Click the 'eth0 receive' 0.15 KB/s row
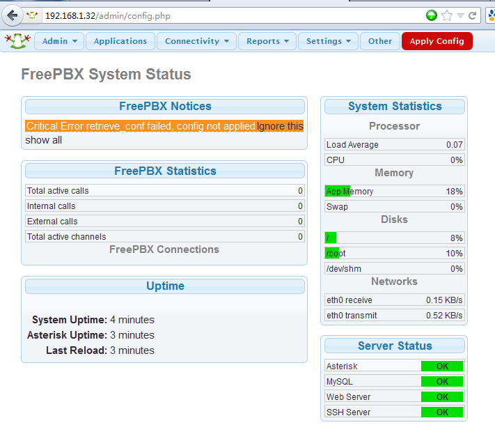The height and width of the screenshot is (448, 495). 395,300
